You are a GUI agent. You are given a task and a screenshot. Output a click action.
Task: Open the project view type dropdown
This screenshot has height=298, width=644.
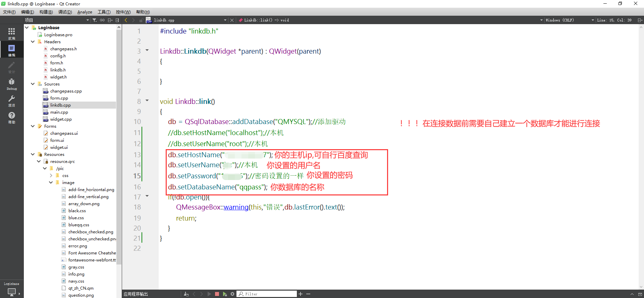57,20
